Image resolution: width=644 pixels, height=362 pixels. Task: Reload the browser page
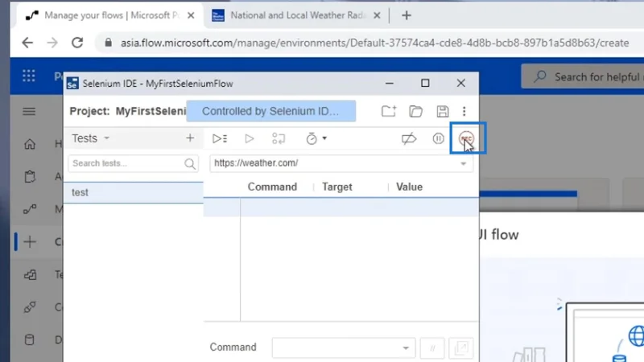tap(77, 43)
